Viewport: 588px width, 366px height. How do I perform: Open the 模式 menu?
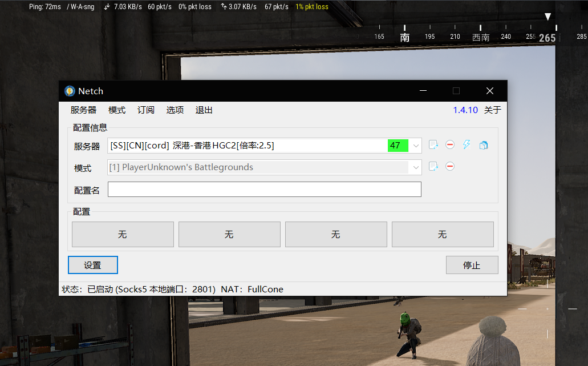coord(117,110)
